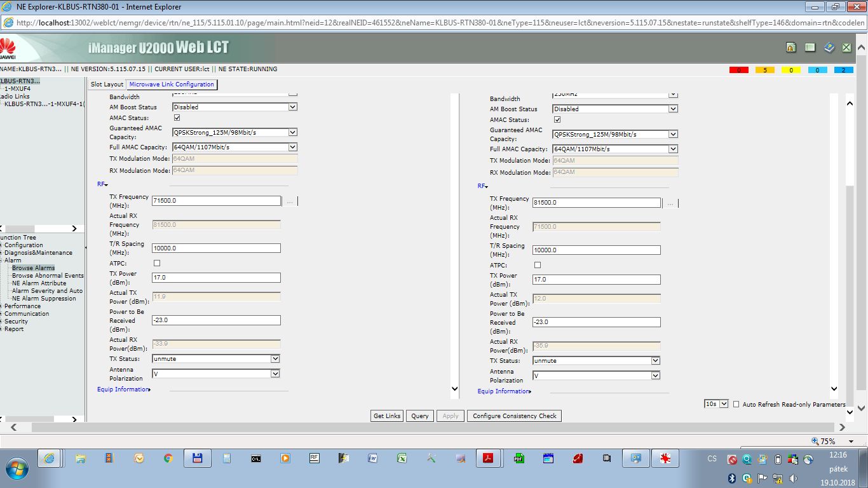The height and width of the screenshot is (488, 868).
Task: Open the red Adobe PDF taskbar icon
Action: point(489,458)
